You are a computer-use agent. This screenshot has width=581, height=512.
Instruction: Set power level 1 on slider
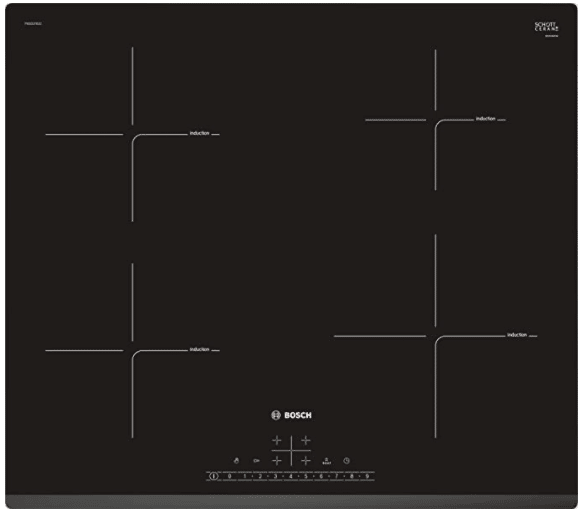coord(245,476)
